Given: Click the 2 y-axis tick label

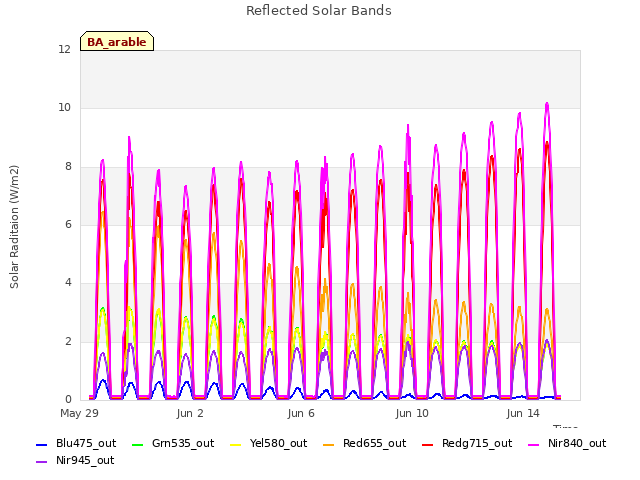Looking at the screenshot, I should click(68, 341).
